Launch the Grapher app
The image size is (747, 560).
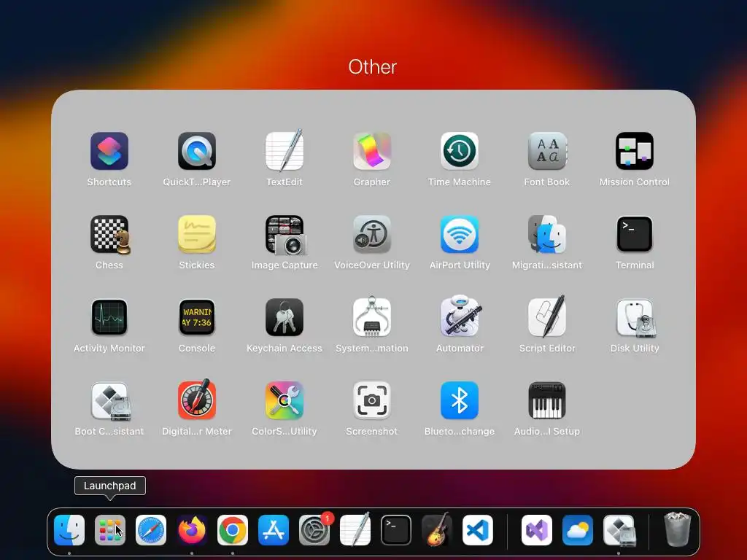coord(372,151)
